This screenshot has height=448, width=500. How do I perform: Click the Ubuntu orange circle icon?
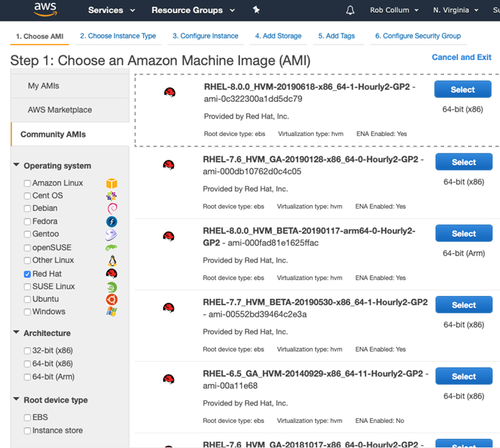pos(112,299)
